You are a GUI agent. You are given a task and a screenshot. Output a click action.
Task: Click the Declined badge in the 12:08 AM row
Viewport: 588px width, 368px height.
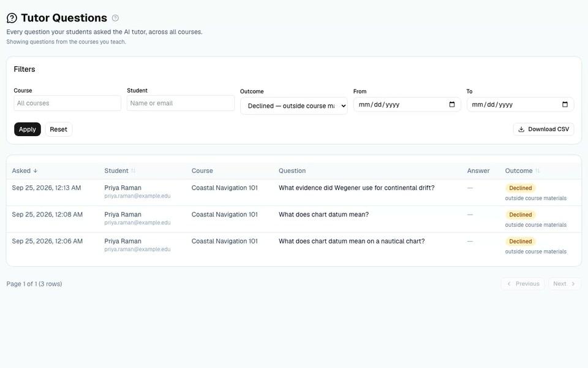pos(521,215)
